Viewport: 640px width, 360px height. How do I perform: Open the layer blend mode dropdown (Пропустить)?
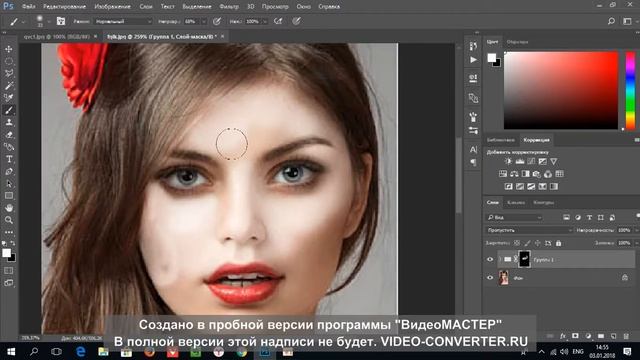click(529, 230)
